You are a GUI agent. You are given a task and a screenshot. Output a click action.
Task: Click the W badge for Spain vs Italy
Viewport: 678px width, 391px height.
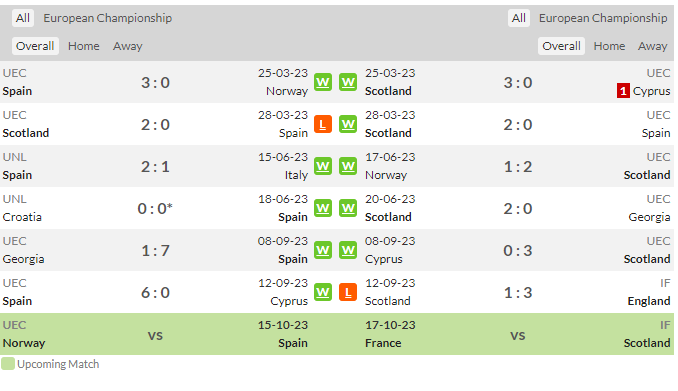point(323,167)
